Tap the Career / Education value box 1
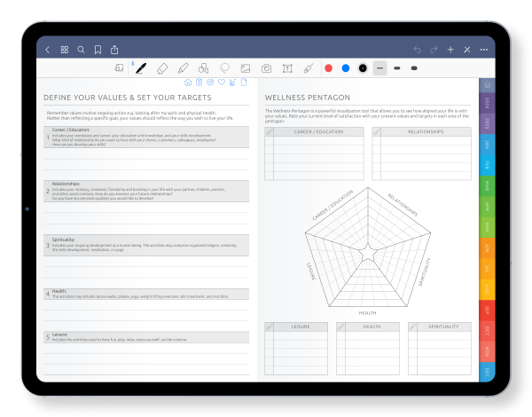The image size is (532, 417). point(146,138)
